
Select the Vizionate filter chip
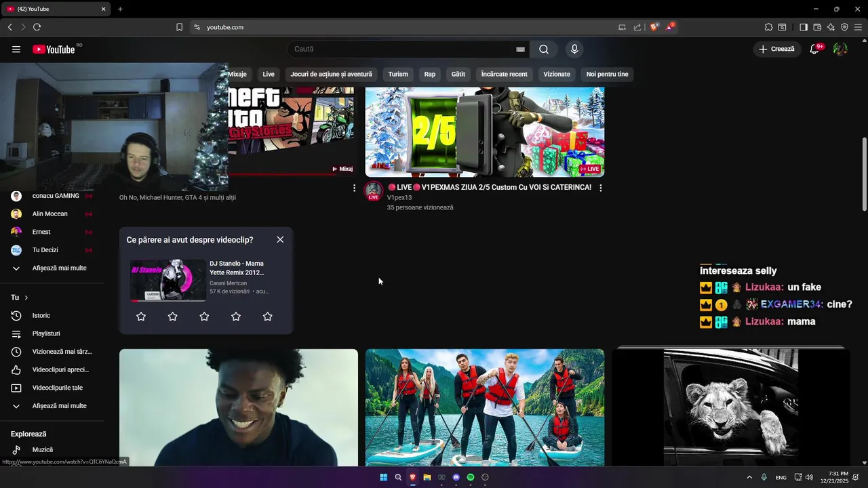click(x=557, y=74)
